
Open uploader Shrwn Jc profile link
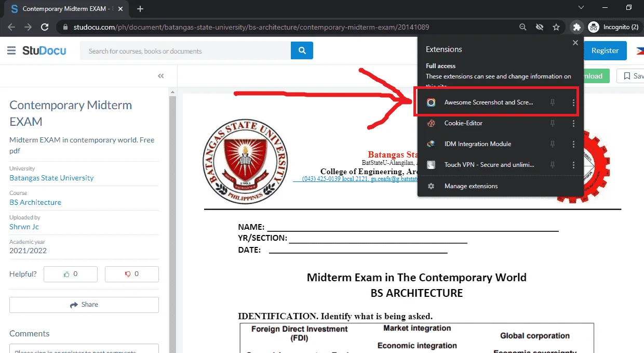(x=24, y=227)
